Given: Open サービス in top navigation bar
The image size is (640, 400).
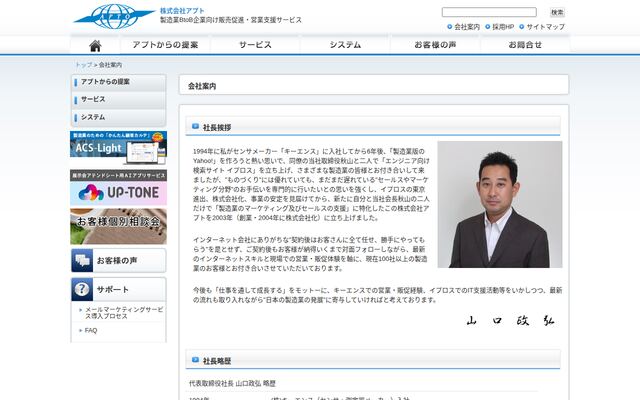Looking at the screenshot, I should [255, 45].
